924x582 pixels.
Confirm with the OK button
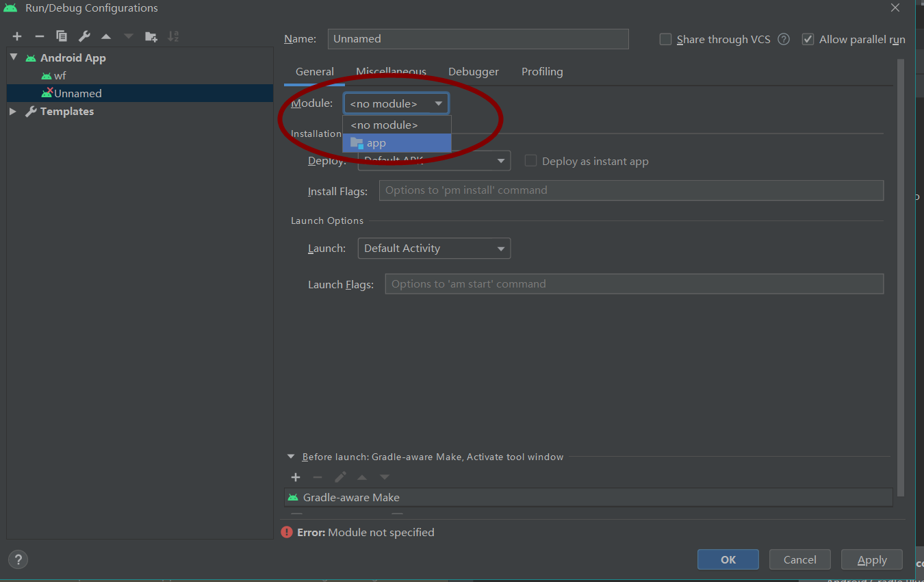[x=728, y=559]
